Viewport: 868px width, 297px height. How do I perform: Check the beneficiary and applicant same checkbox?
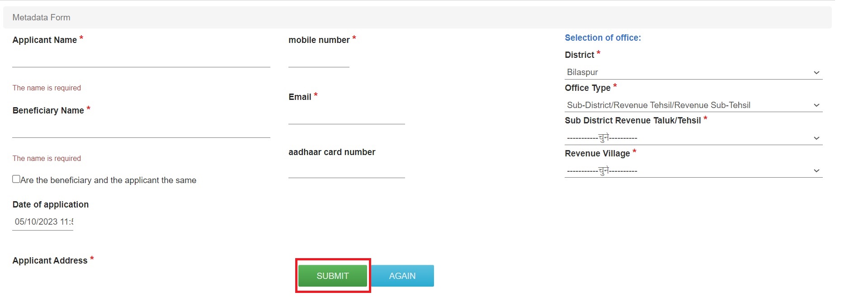click(16, 179)
